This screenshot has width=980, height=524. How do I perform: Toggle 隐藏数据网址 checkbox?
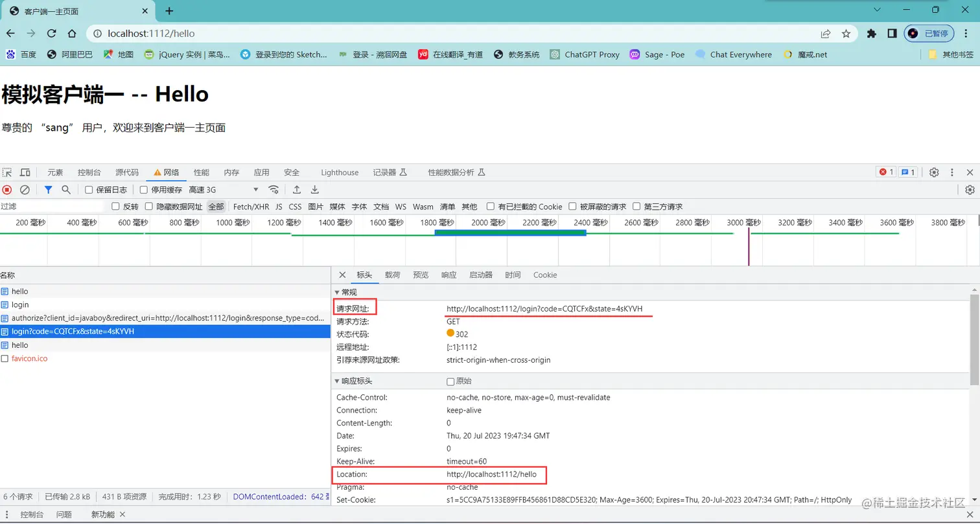149,207
